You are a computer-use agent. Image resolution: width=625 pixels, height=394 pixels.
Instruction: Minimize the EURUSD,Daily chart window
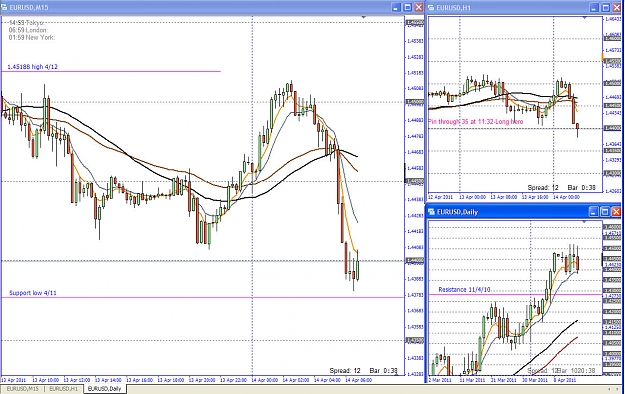pyautogui.click(x=594, y=212)
